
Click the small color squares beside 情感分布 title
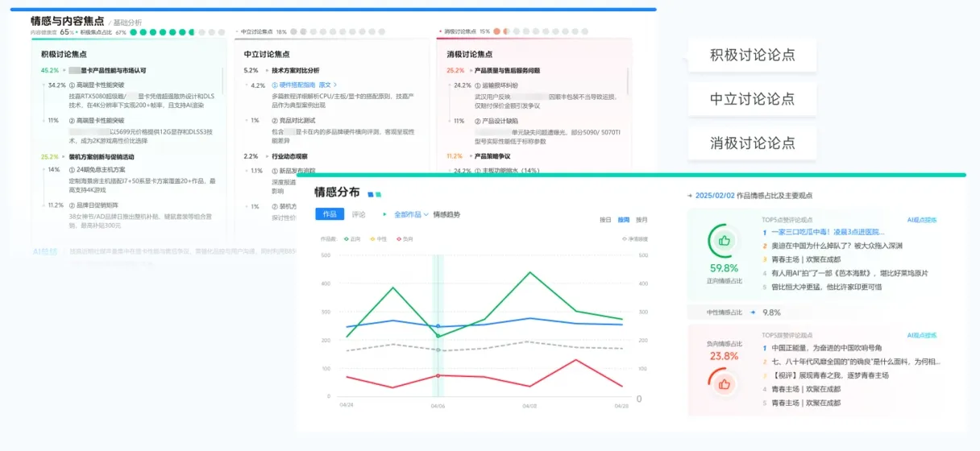(374, 193)
